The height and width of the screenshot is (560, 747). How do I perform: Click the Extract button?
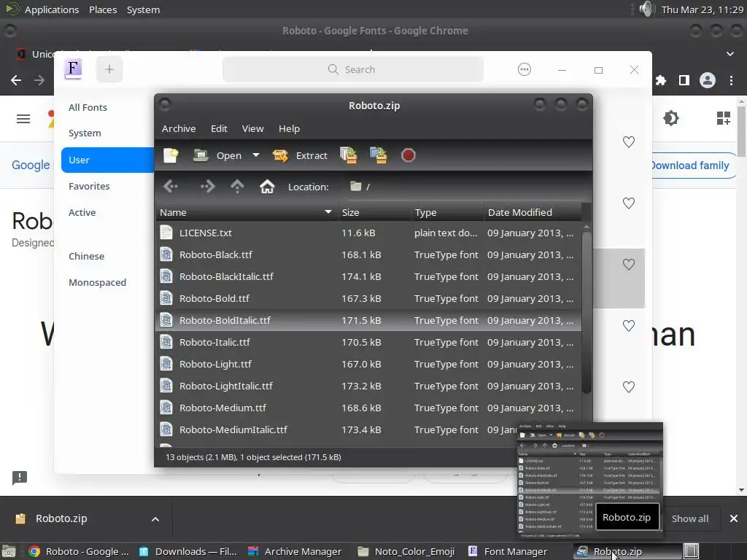[x=300, y=155]
